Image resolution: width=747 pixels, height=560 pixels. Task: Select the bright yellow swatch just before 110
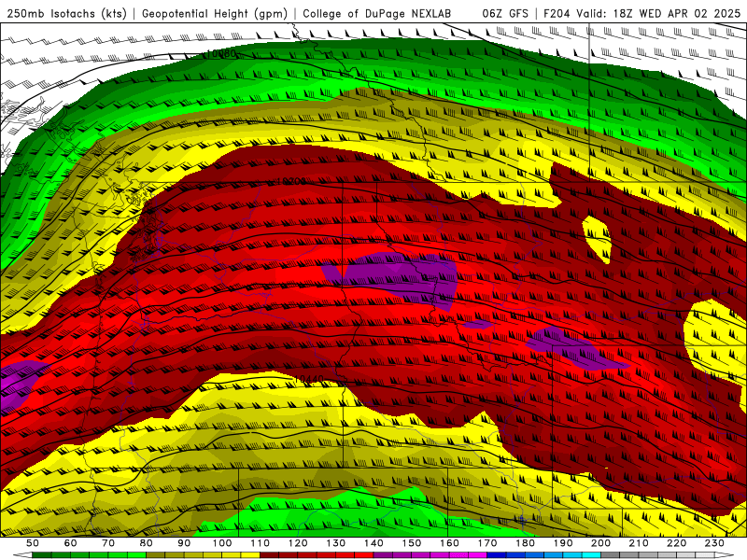coord(250,555)
